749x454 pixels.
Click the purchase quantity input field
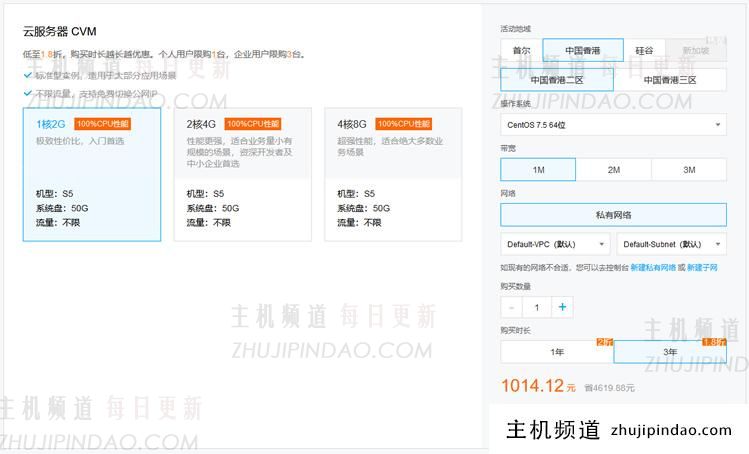click(x=537, y=308)
